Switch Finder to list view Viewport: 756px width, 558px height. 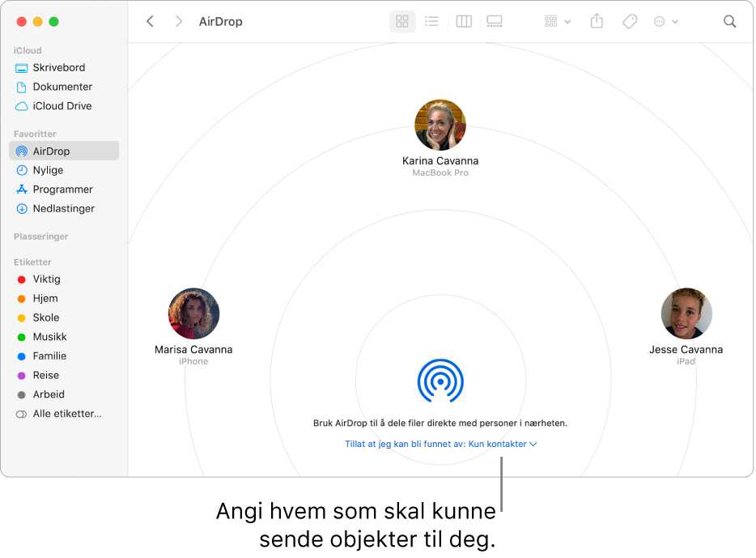(x=432, y=21)
